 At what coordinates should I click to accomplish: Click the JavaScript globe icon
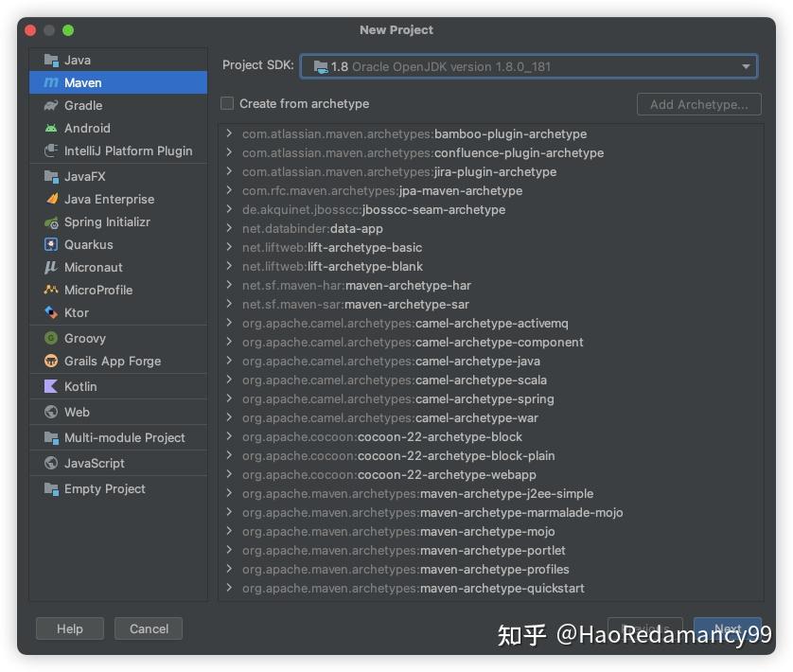[51, 463]
